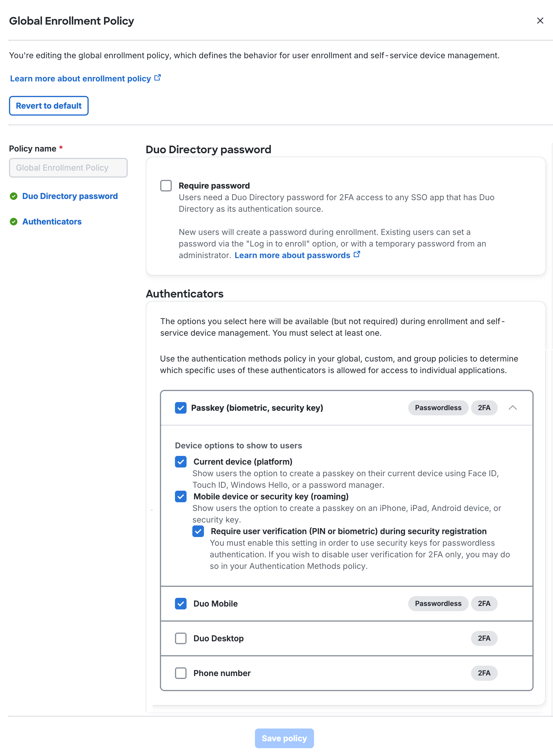Click green check icon next to Authenticators
Screen dimensions: 553x756
pyautogui.click(x=14, y=222)
